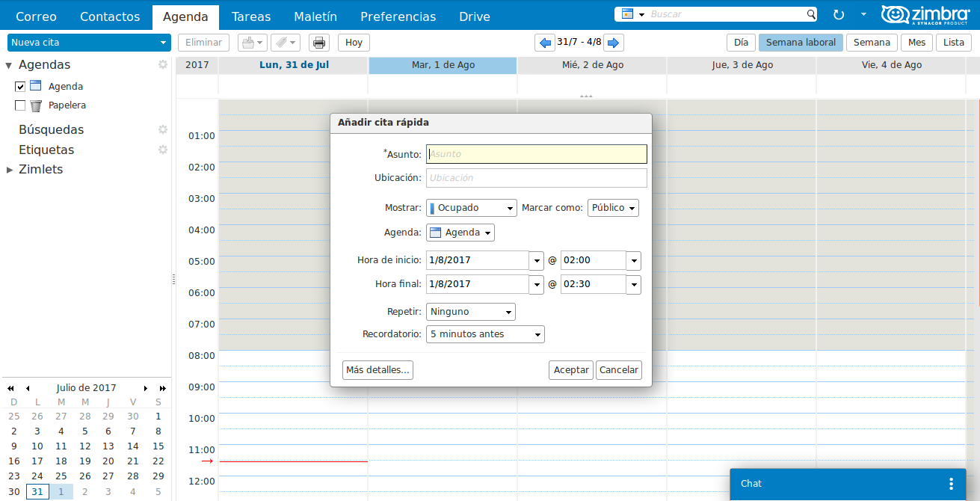Switch to the Contactos tab
This screenshot has width=980, height=501.
110,16
